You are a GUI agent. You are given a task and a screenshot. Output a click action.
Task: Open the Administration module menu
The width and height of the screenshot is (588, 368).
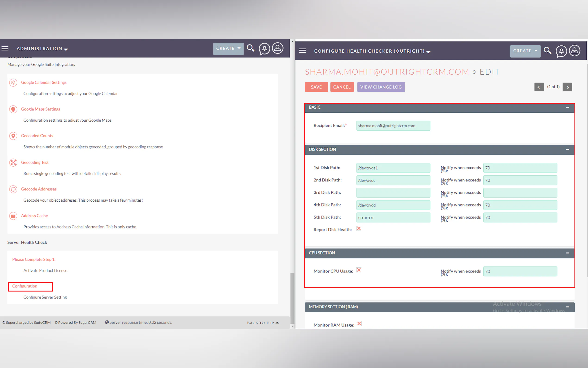42,49
